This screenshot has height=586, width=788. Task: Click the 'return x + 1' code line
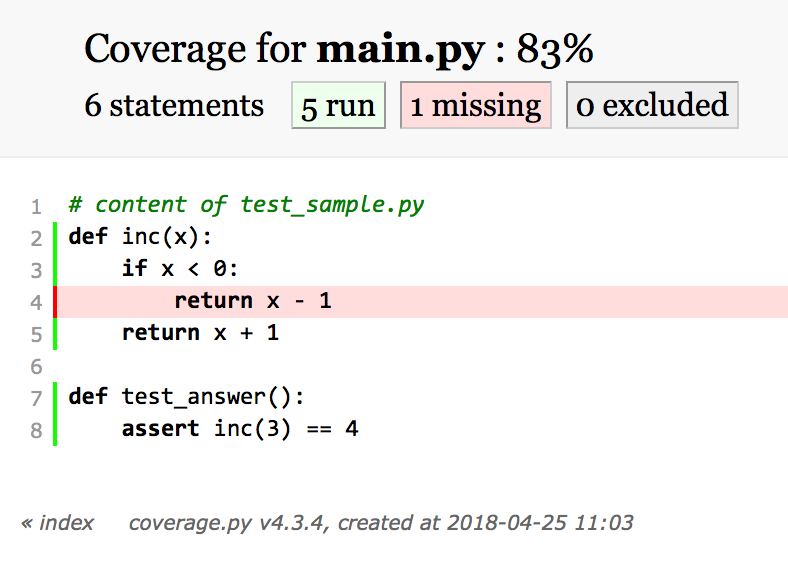(200, 333)
